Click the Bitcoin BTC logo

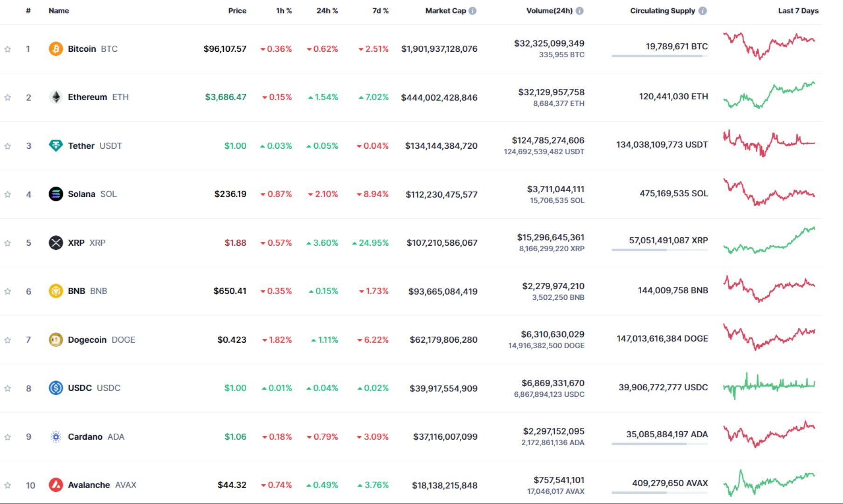coord(55,48)
